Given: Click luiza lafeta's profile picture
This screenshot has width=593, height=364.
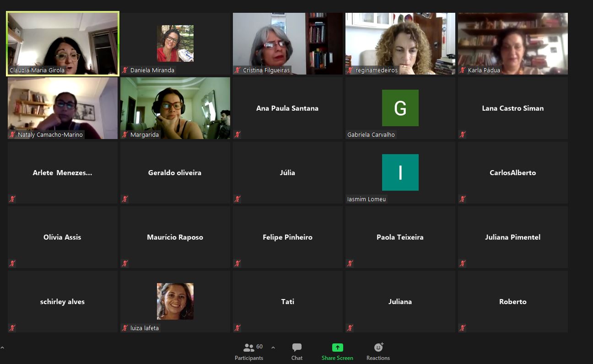Looking at the screenshot, I should pos(175,301).
